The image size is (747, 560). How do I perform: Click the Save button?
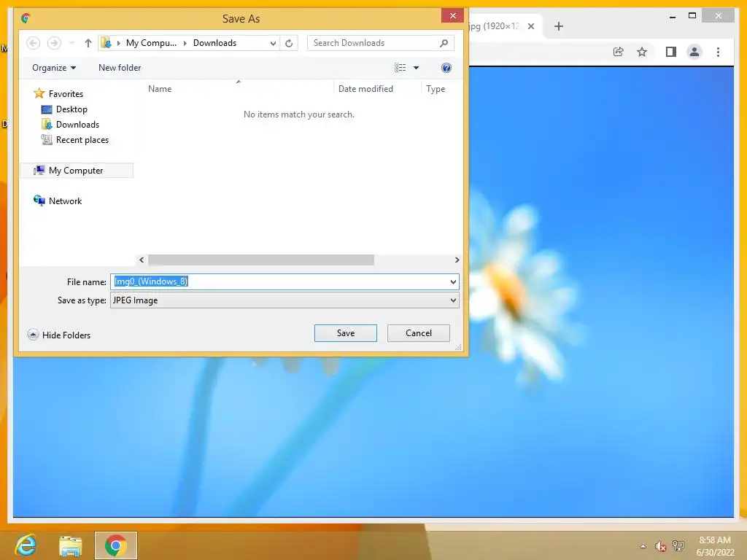tap(345, 332)
